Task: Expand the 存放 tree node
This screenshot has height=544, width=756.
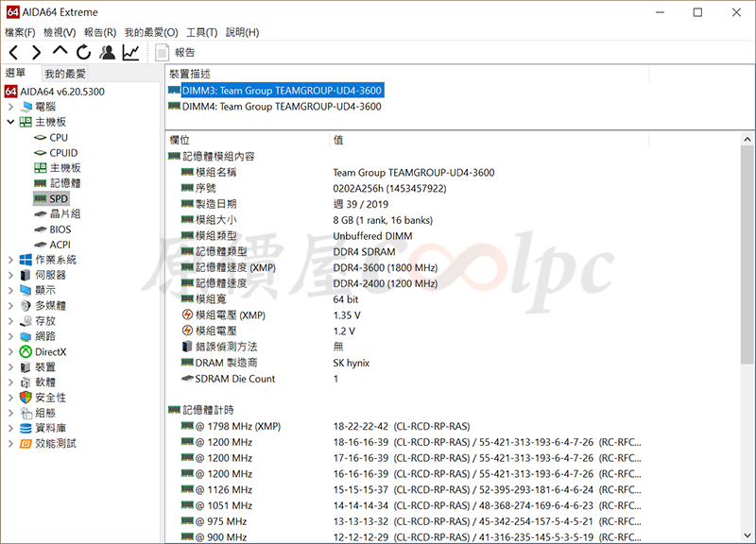Action: 10,321
